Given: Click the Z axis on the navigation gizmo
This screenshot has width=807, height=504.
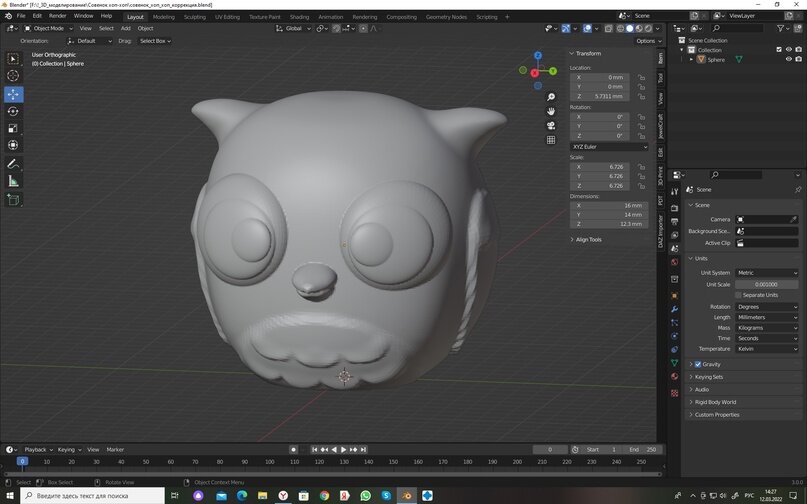Looking at the screenshot, I should [x=538, y=55].
